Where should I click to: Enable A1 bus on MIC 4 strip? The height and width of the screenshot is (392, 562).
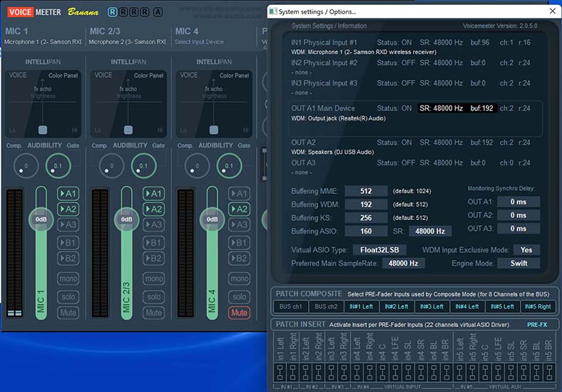point(240,194)
